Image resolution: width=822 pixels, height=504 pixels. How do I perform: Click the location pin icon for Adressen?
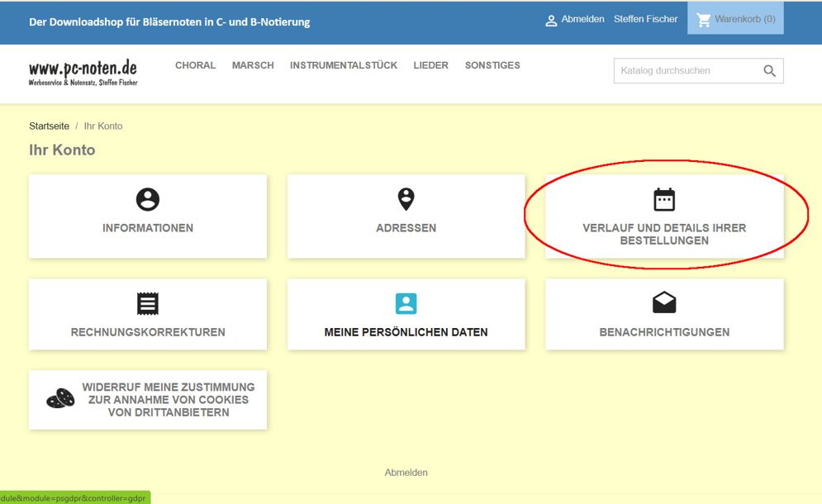(x=406, y=199)
